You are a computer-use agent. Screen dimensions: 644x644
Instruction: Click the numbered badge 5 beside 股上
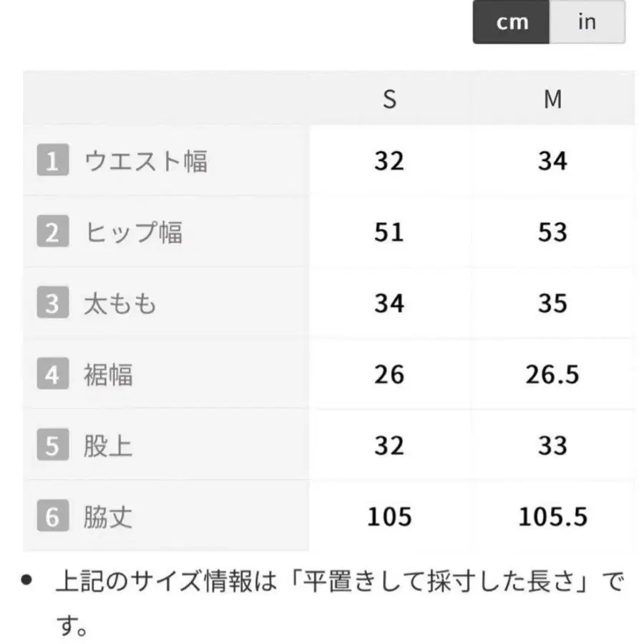click(x=52, y=444)
